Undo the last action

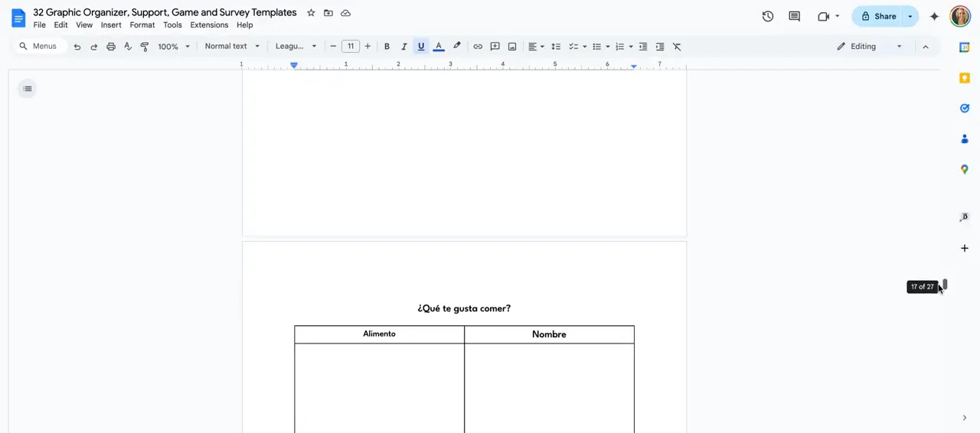click(77, 47)
